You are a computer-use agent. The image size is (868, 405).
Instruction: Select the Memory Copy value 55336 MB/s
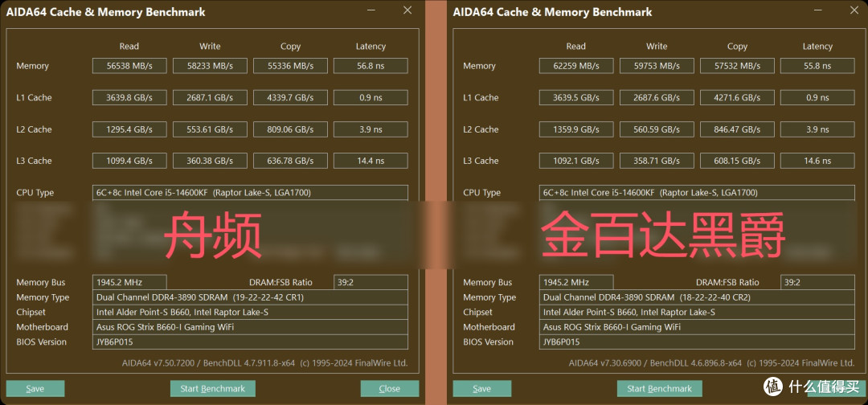(x=290, y=66)
